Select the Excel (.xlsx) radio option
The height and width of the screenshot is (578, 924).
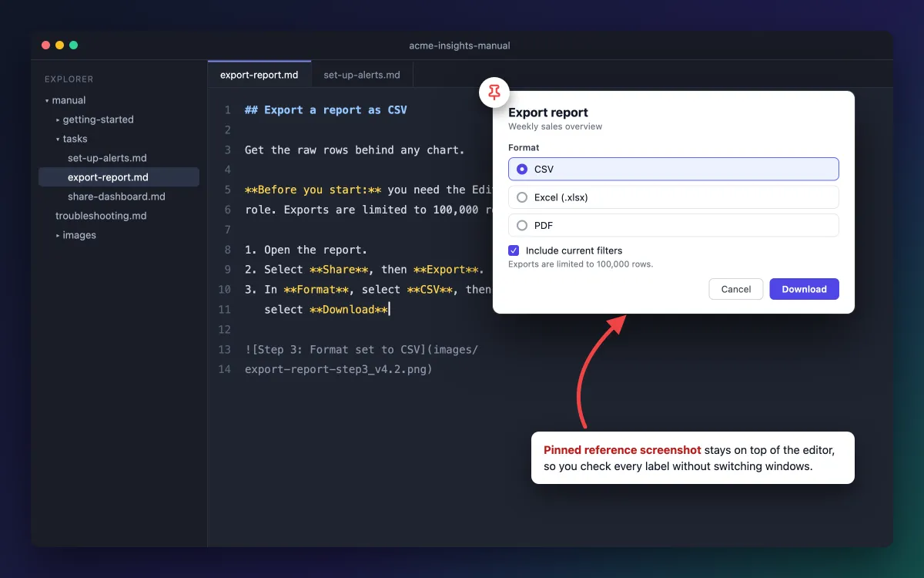coord(674,197)
